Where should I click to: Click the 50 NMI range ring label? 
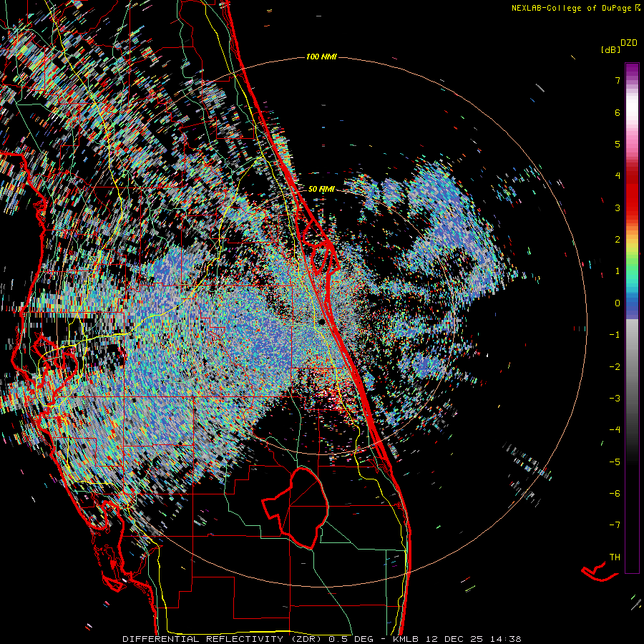coord(321,189)
